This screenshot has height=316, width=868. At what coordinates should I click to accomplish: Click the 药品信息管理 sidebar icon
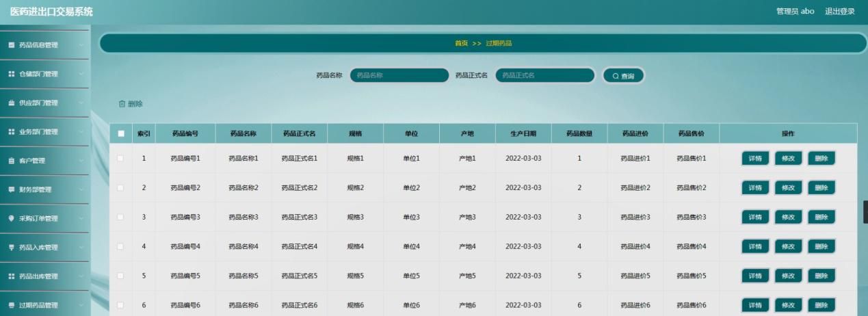tap(12, 45)
